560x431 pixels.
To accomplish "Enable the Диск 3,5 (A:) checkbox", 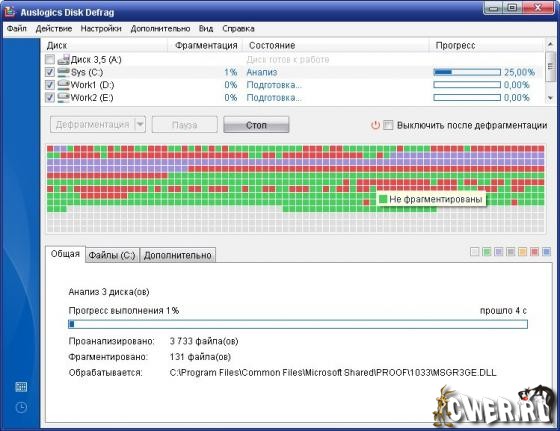I will [x=50, y=59].
